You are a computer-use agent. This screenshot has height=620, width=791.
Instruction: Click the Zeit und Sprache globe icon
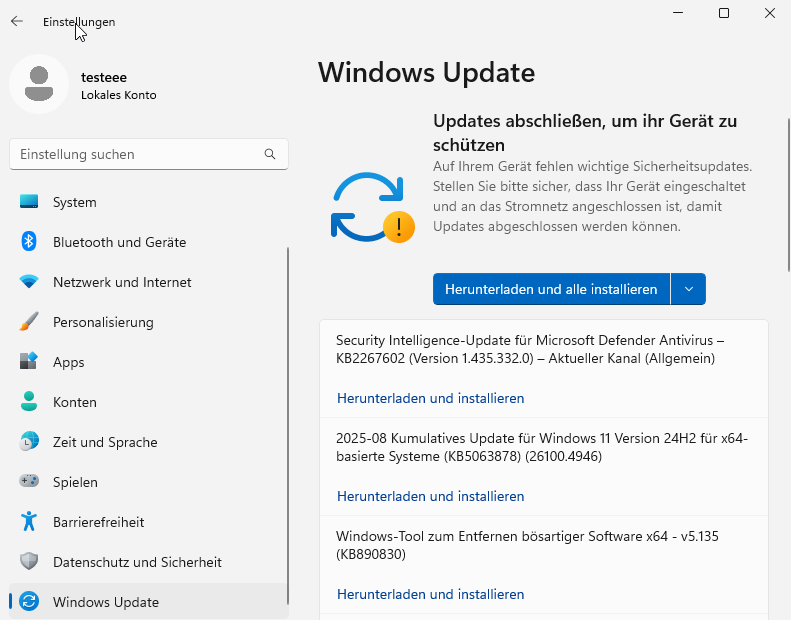click(x=29, y=442)
